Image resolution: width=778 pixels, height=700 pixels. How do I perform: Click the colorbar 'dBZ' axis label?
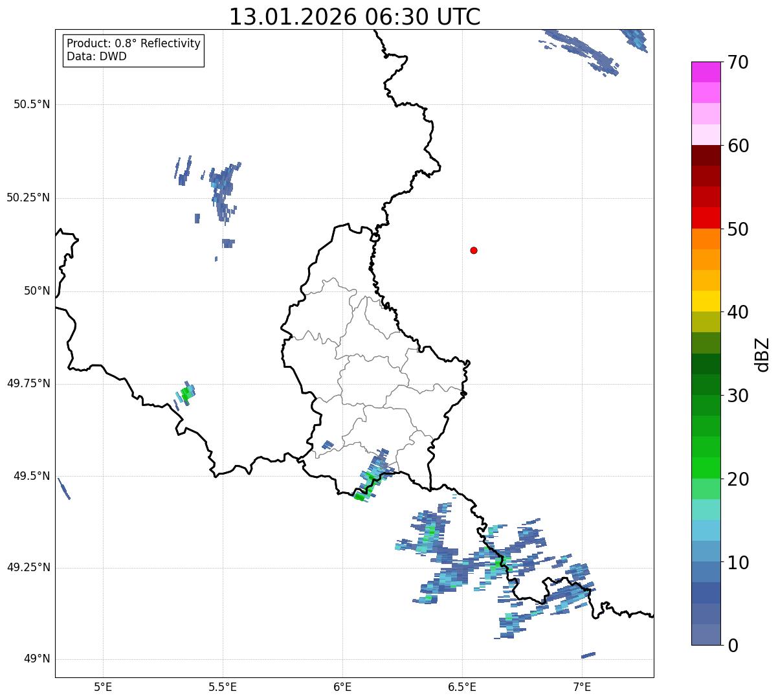pyautogui.click(x=762, y=354)
